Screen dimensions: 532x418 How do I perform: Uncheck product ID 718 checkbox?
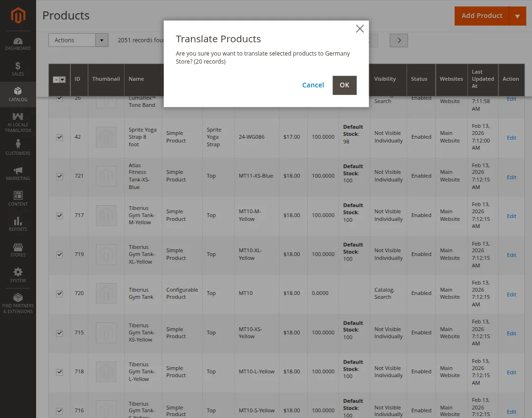(x=59, y=372)
